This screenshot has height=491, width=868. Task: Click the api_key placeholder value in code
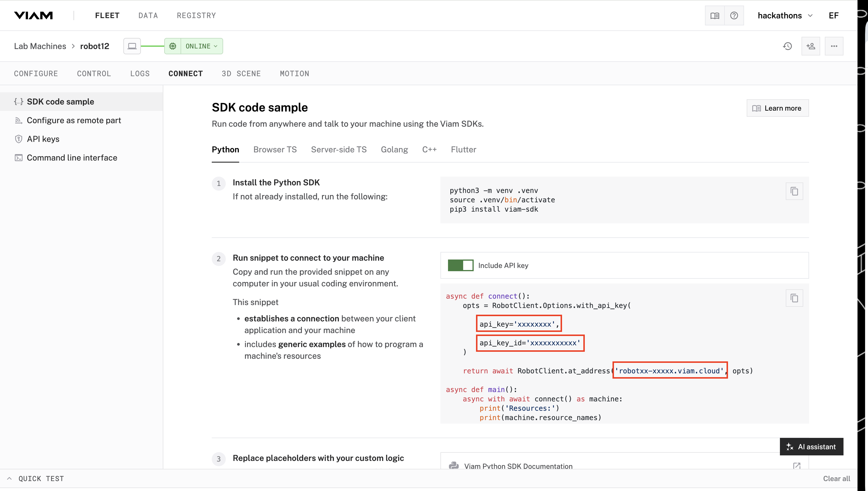coord(534,324)
